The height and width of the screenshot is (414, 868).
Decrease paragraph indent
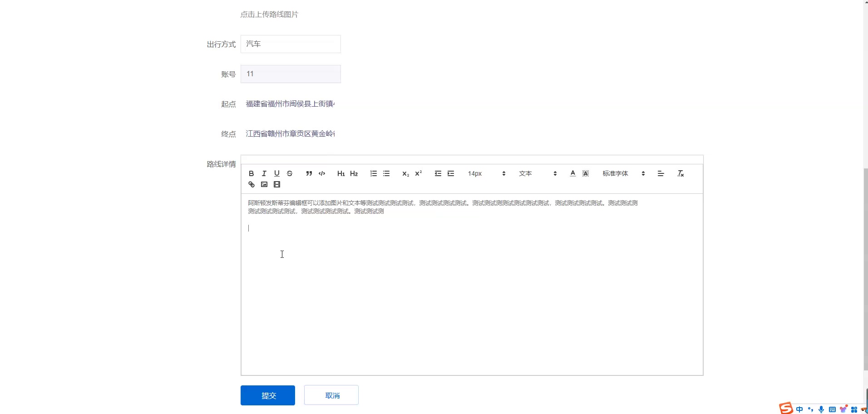[x=438, y=173]
